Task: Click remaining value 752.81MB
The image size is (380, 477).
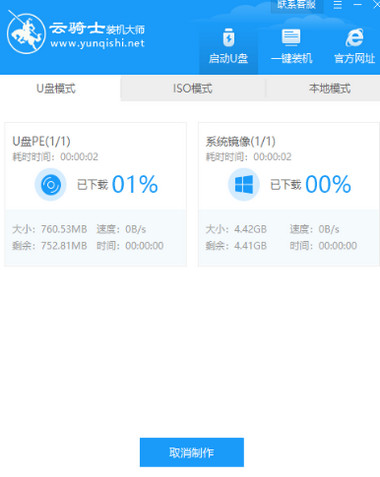Action: point(64,246)
